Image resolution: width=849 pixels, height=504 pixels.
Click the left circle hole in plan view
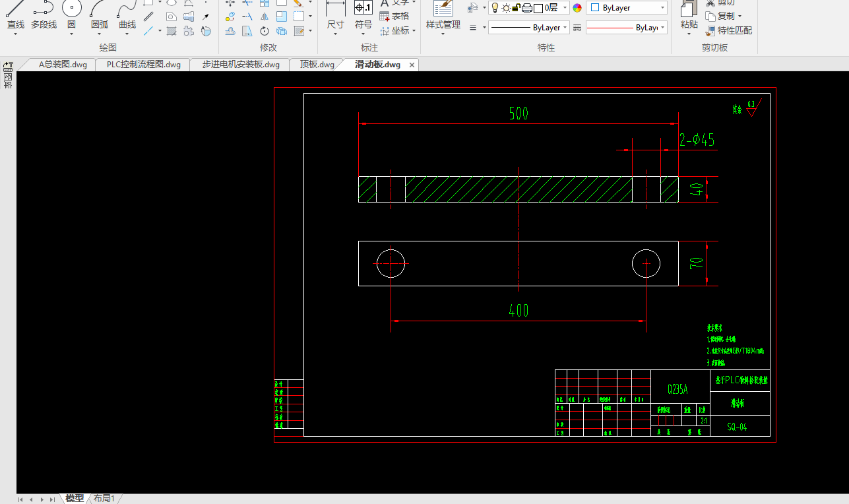coord(391,263)
